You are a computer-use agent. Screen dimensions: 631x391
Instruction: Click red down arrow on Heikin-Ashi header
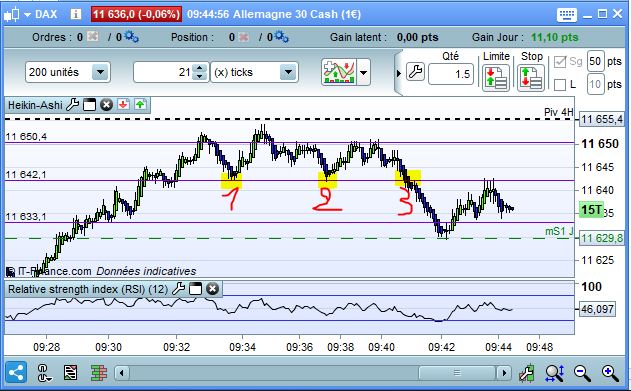click(123, 105)
